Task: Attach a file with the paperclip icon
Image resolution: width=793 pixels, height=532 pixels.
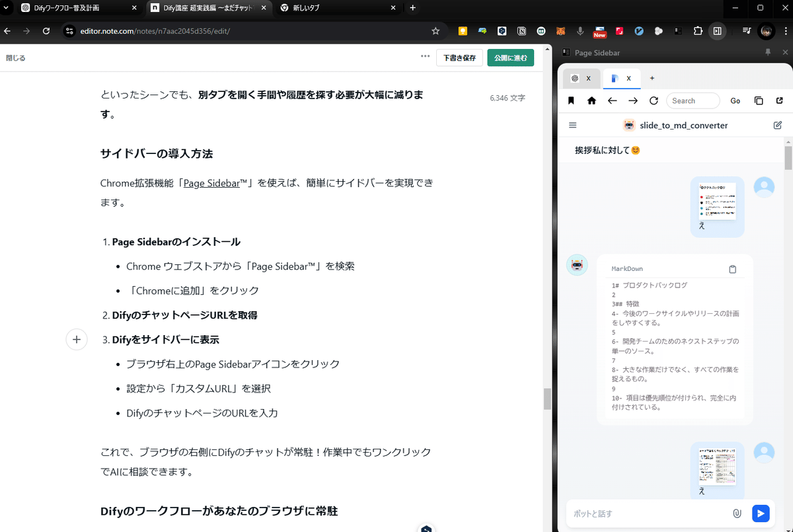Action: point(738,513)
